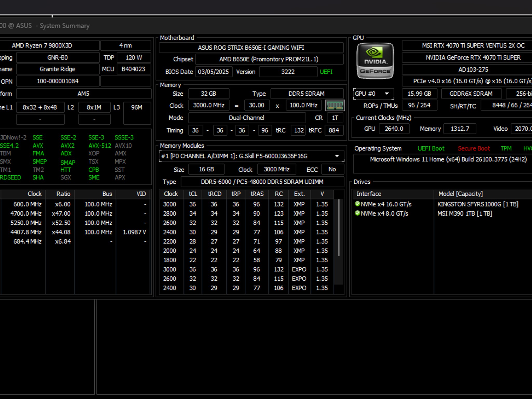The image size is (532, 399).
Task: Click the BIOS Version 3222 field
Action: click(x=288, y=72)
